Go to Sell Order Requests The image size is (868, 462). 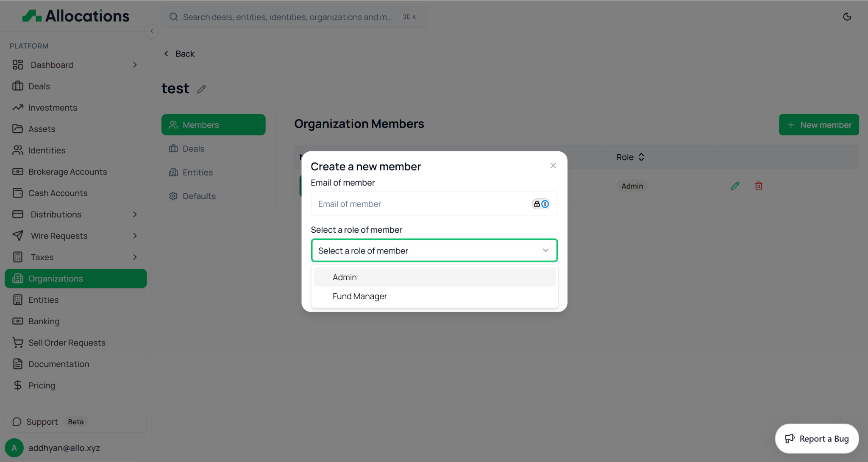click(67, 342)
